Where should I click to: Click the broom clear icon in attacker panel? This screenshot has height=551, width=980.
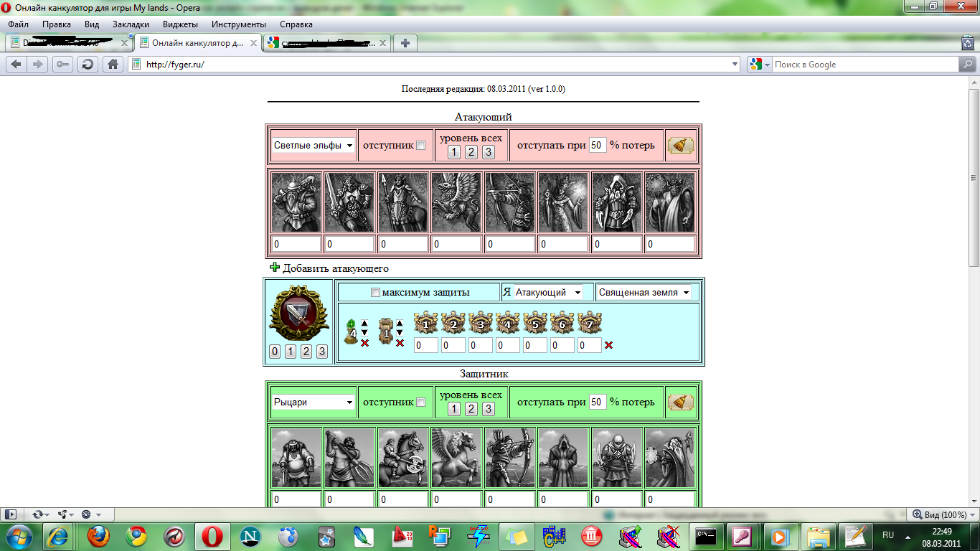coord(680,146)
